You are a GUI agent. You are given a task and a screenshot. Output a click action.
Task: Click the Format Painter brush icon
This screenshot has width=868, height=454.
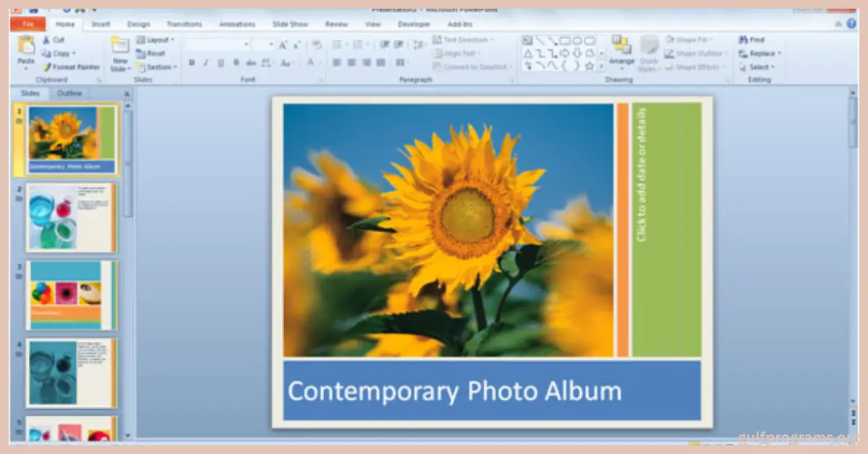click(x=47, y=67)
